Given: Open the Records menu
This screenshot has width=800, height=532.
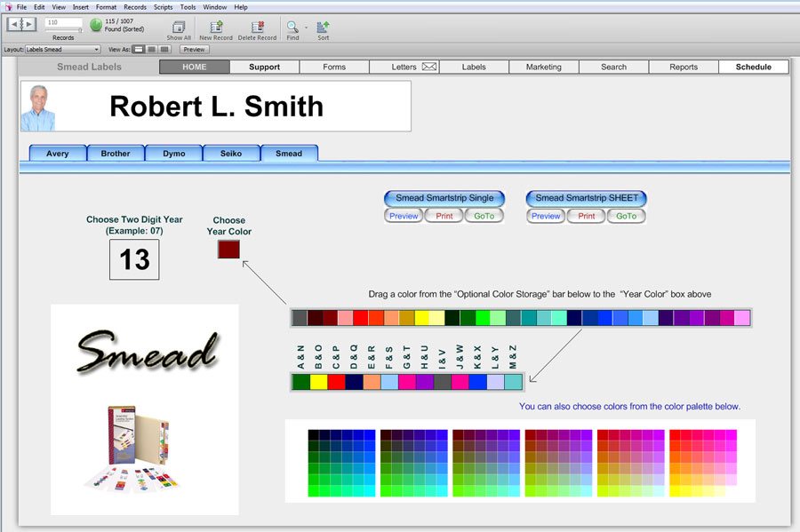Looking at the screenshot, I should tap(135, 7).
